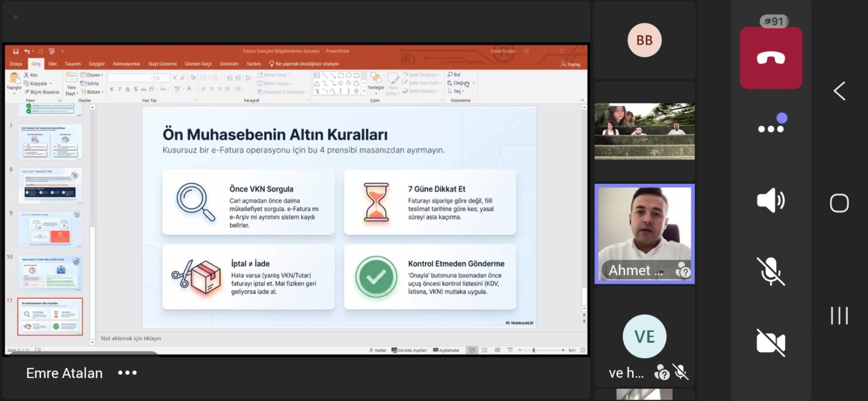868x401 pixels.
Task: Switch to the Ekle tab
Action: (53, 64)
